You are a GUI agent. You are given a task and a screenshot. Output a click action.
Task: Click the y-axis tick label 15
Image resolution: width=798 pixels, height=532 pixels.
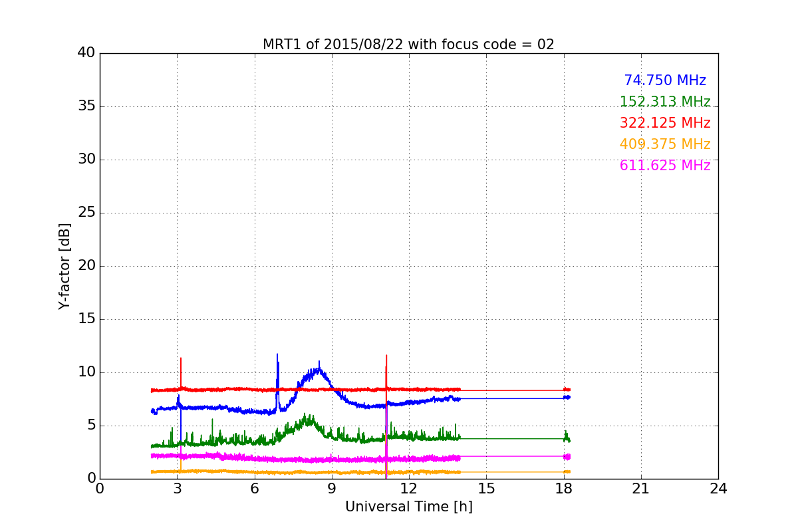(86, 319)
